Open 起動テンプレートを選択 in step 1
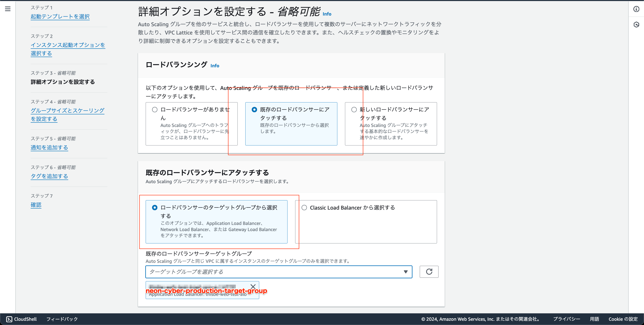644x325 pixels. (x=60, y=16)
